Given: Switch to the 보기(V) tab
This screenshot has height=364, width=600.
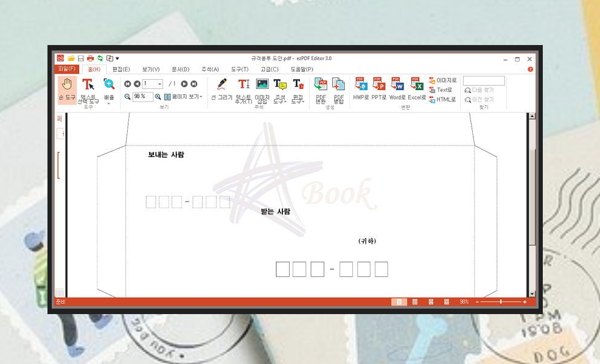Looking at the screenshot, I should tap(151, 69).
